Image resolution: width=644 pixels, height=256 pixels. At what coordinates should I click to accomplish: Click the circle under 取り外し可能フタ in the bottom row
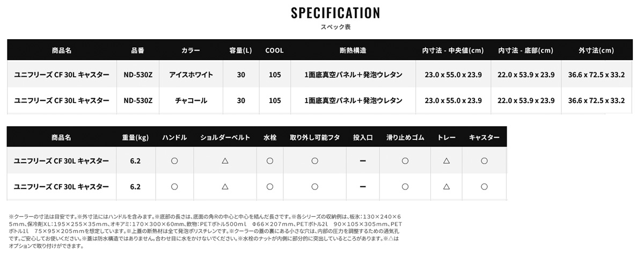[x=314, y=187]
